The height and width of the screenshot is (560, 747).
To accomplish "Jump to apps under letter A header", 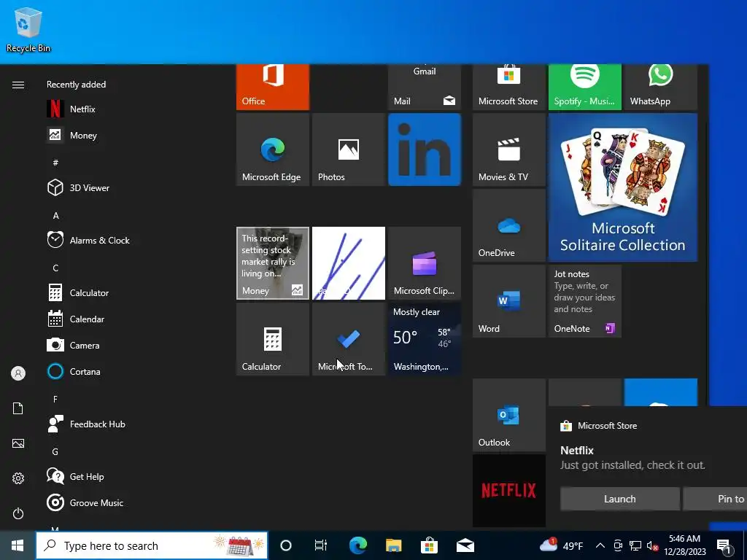I will [x=55, y=216].
